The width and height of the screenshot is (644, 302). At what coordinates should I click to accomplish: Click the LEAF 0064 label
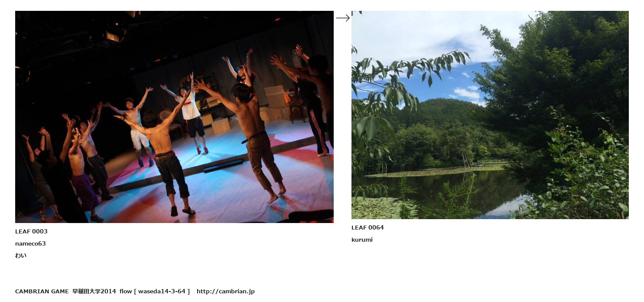[x=368, y=228]
